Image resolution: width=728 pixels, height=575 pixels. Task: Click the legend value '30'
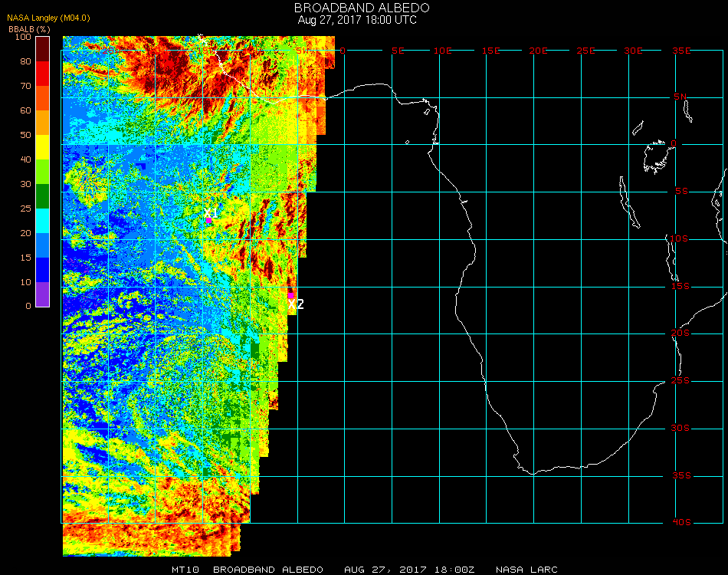pyautogui.click(x=25, y=185)
